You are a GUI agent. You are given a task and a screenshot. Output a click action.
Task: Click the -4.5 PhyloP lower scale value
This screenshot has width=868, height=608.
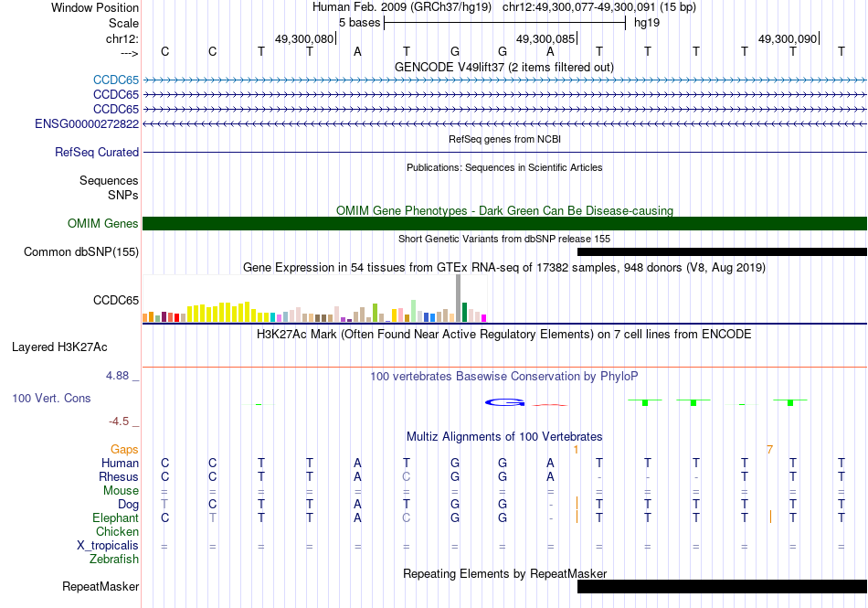click(119, 421)
